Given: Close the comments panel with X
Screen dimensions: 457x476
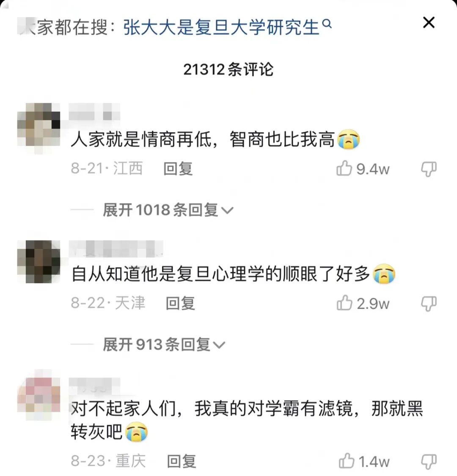Looking at the screenshot, I should [x=429, y=22].
